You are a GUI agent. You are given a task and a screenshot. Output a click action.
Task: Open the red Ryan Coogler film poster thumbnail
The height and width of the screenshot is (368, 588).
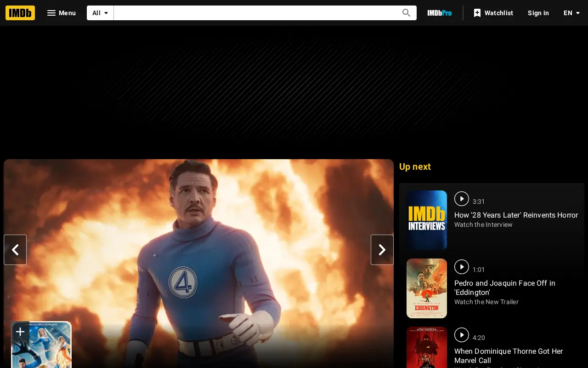tap(427, 347)
